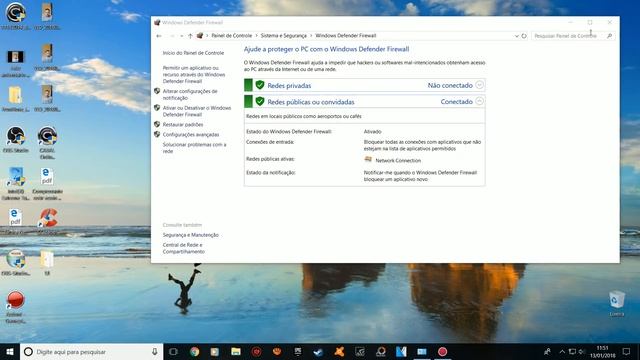Screen dimensions: 640x360
Task: Click the People icon in system tray
Action: 547,351
